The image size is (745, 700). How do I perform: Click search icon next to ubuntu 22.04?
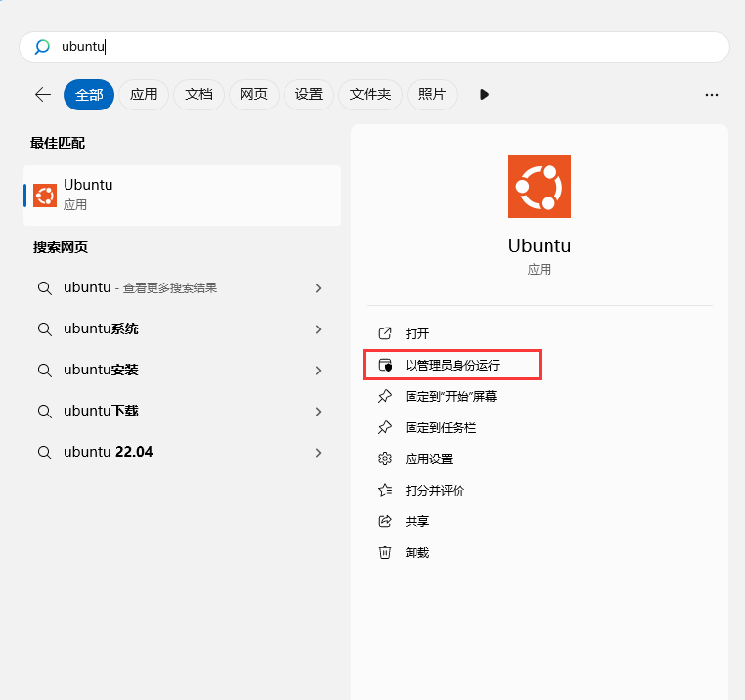pos(45,453)
